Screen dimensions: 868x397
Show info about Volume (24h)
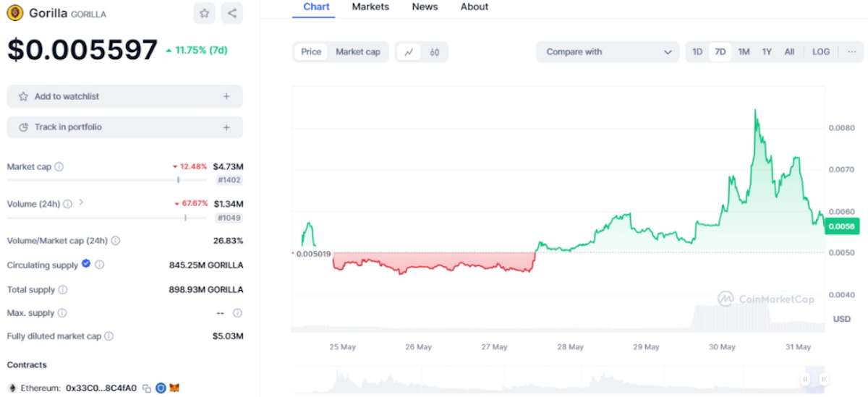(x=67, y=204)
